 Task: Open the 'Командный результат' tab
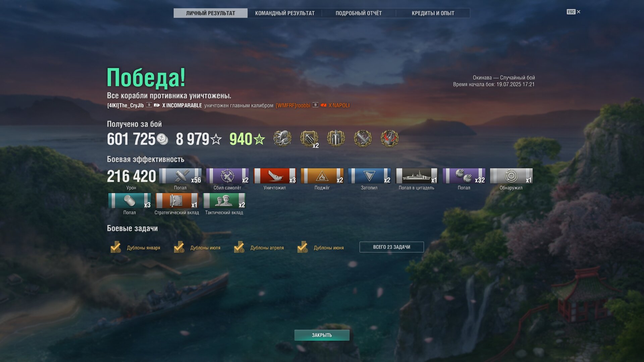click(285, 13)
